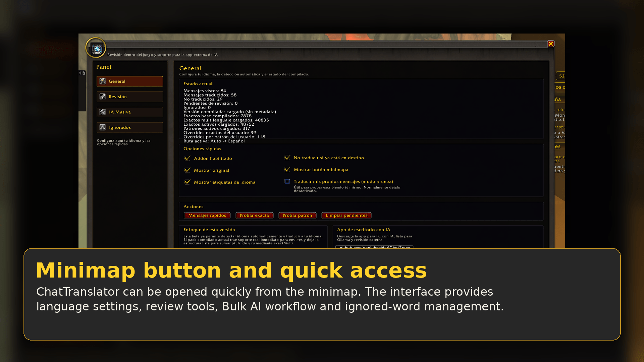Click the Probar exacta button

tap(254, 216)
